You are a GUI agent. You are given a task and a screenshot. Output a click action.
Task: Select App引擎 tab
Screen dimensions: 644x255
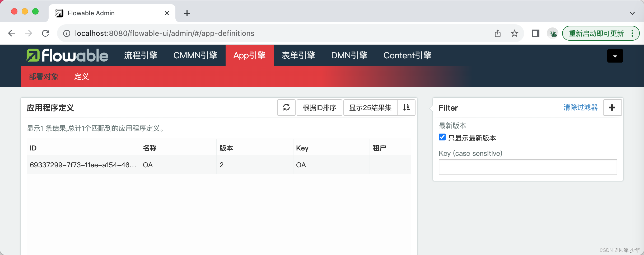coord(249,55)
